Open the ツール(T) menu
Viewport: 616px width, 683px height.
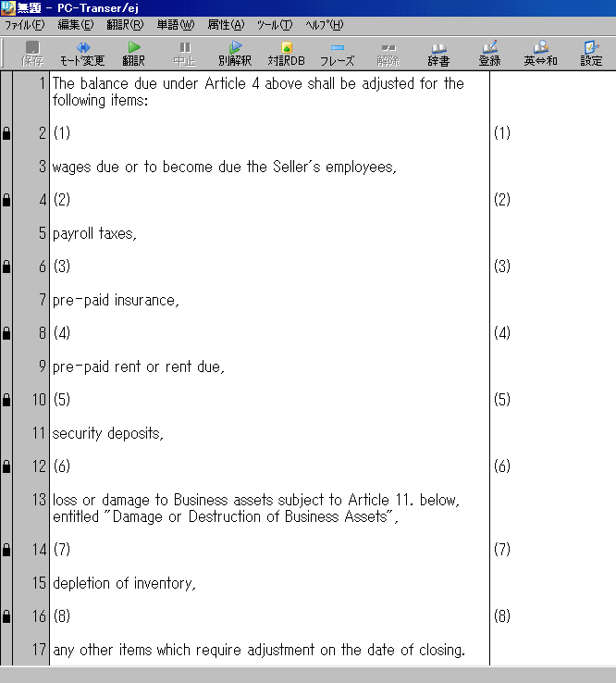275,25
